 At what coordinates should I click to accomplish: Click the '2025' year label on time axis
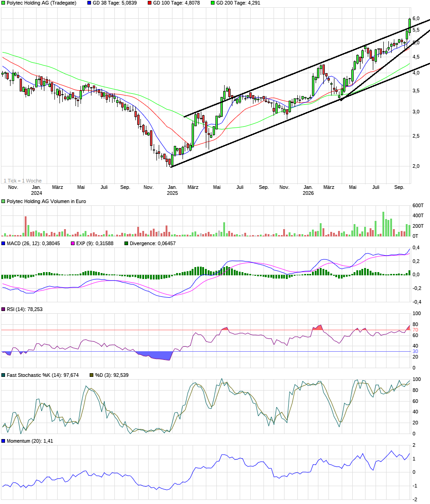(172, 193)
